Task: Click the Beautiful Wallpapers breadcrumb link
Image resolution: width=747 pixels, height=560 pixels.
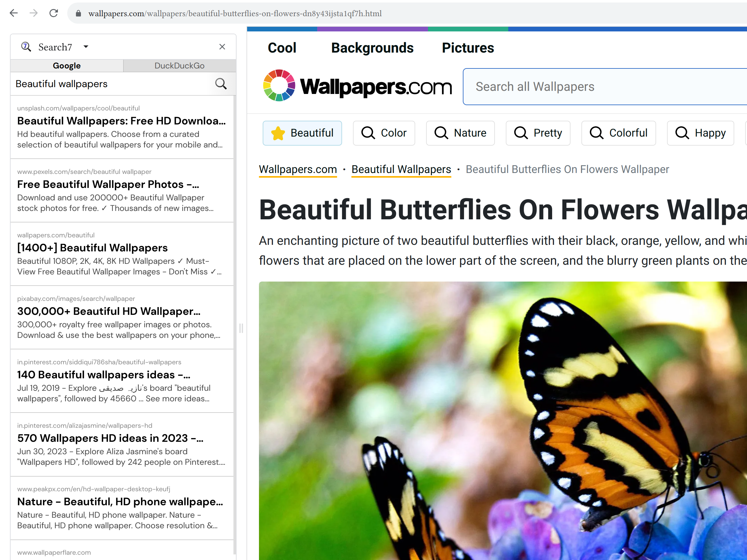Action: pos(401,170)
